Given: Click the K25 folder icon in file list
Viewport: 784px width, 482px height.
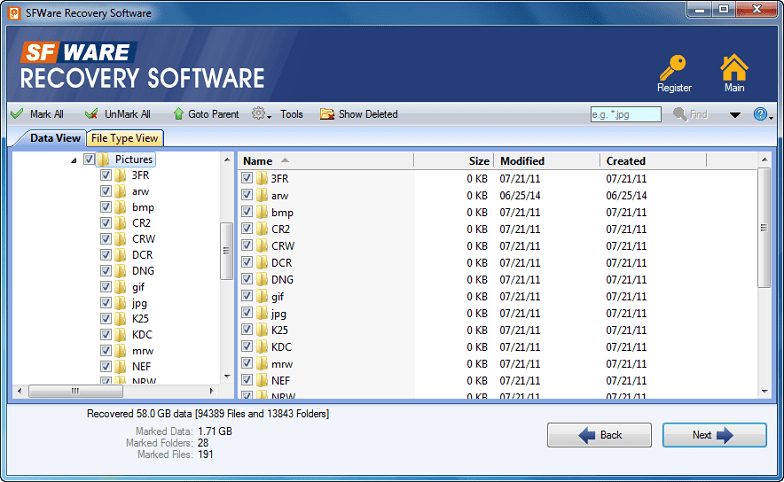Looking at the screenshot, I should click(262, 330).
